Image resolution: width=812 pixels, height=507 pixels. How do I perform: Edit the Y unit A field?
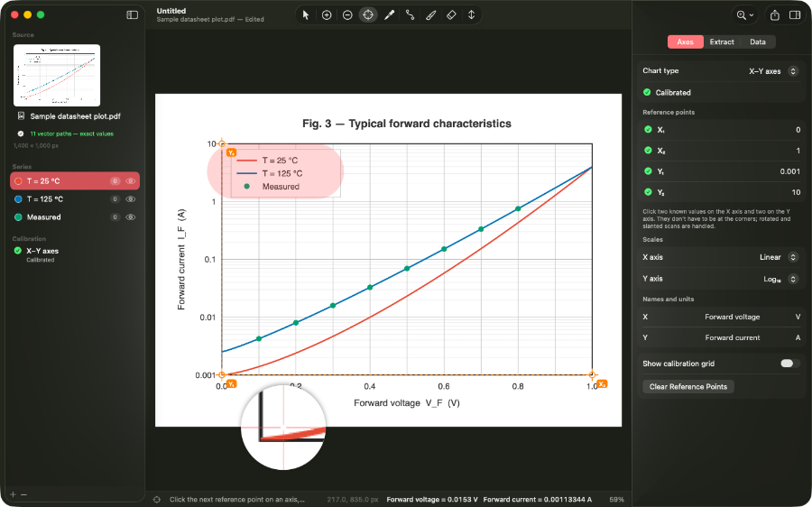coord(798,337)
